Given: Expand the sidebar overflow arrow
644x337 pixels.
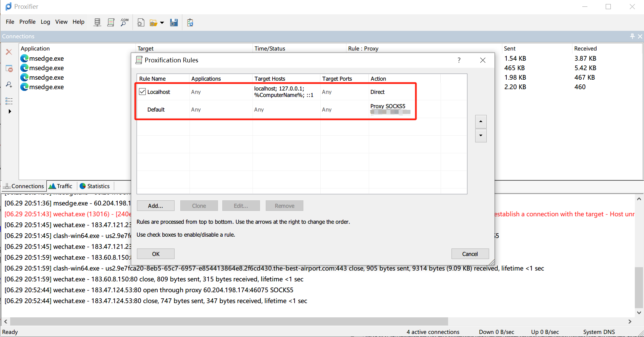Looking at the screenshot, I should (x=10, y=111).
